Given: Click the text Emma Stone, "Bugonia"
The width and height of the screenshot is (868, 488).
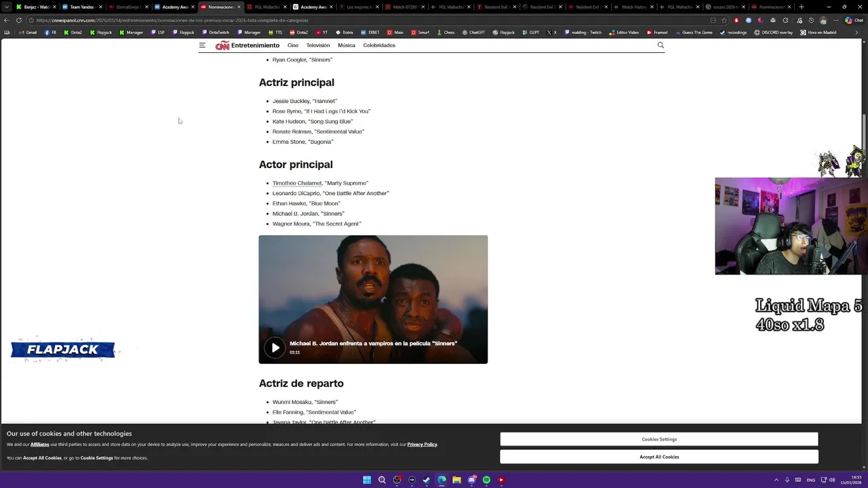Looking at the screenshot, I should tap(303, 142).
